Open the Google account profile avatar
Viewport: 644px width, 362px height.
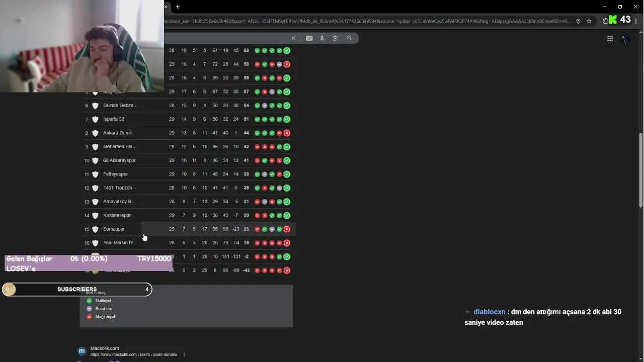625,39
